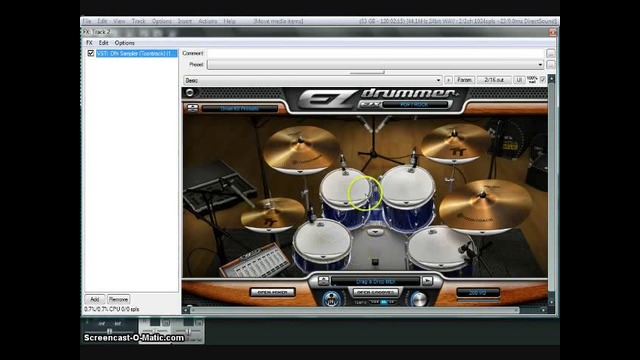
Task: Open the View menu in main window
Action: tap(119, 21)
